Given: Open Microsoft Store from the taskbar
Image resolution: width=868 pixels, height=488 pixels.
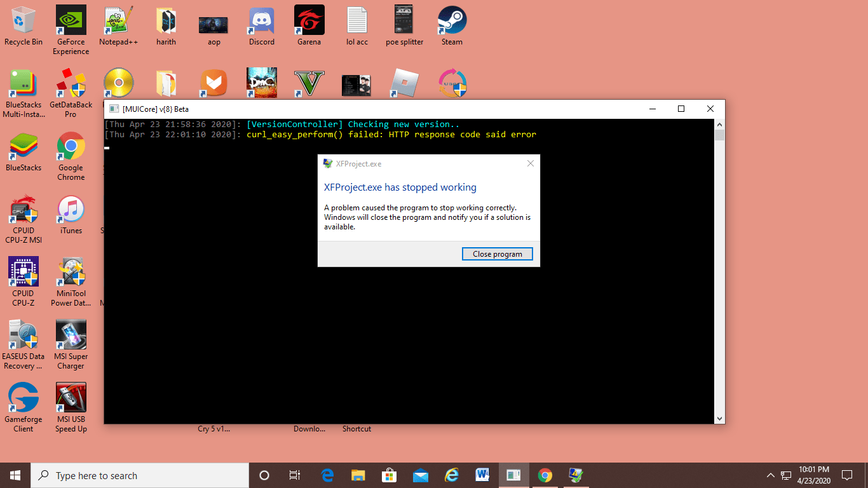Looking at the screenshot, I should [x=389, y=475].
